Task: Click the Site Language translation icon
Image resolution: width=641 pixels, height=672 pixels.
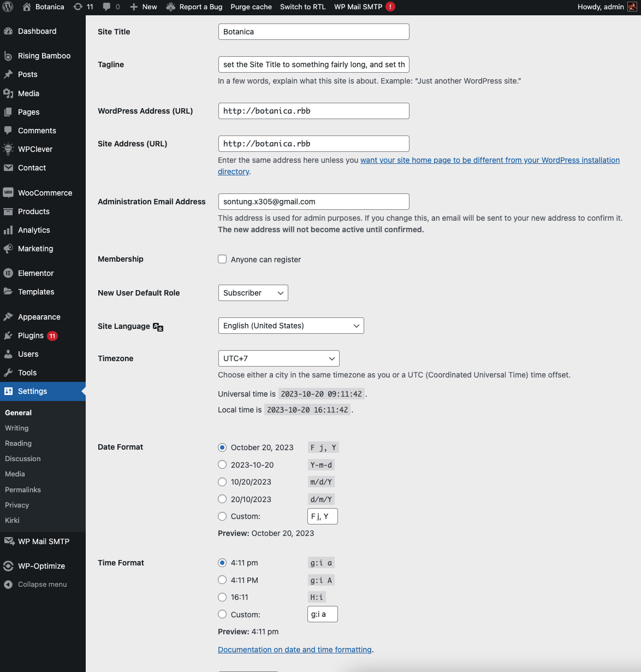Action: [x=158, y=327]
